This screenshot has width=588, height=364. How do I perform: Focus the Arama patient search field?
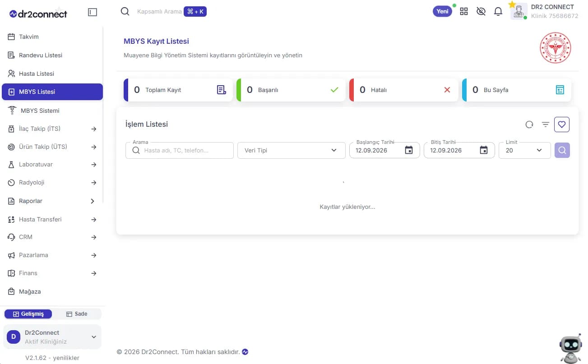point(180,150)
